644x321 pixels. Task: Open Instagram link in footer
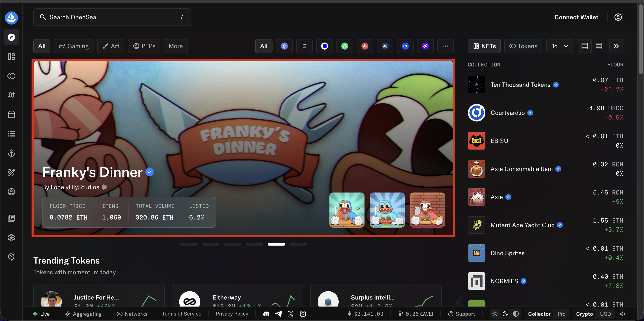pos(303,314)
